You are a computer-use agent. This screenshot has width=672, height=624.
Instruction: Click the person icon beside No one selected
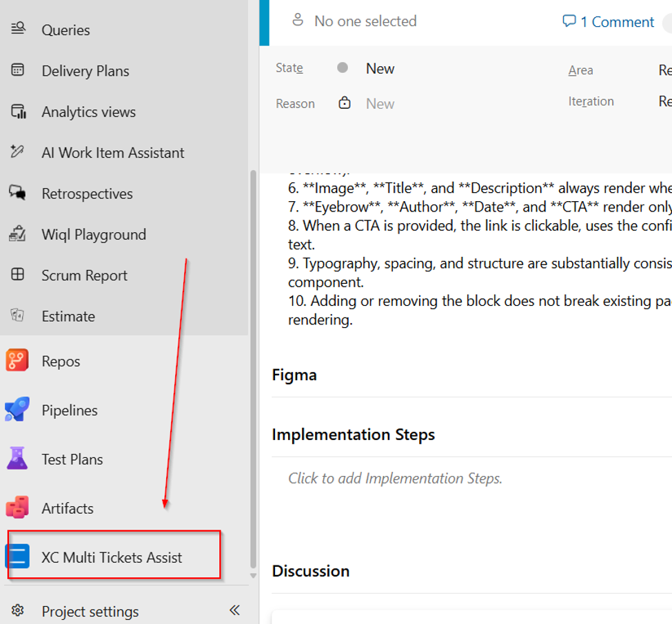[x=298, y=20]
